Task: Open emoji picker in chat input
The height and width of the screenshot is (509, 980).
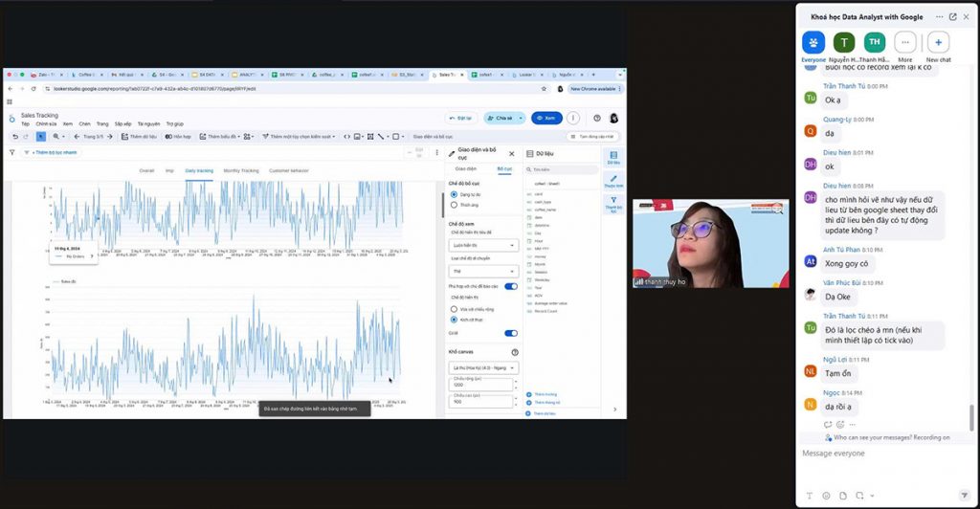Action: tap(826, 496)
